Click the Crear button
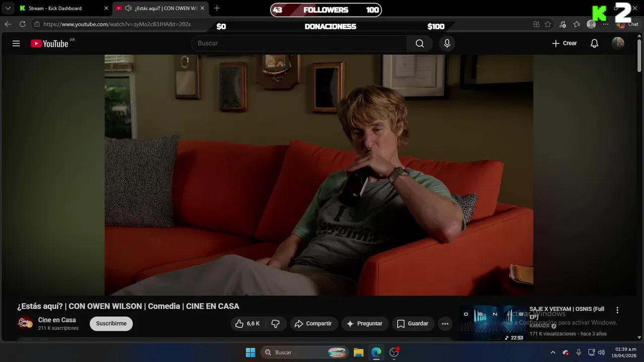644x362 pixels. [565, 43]
